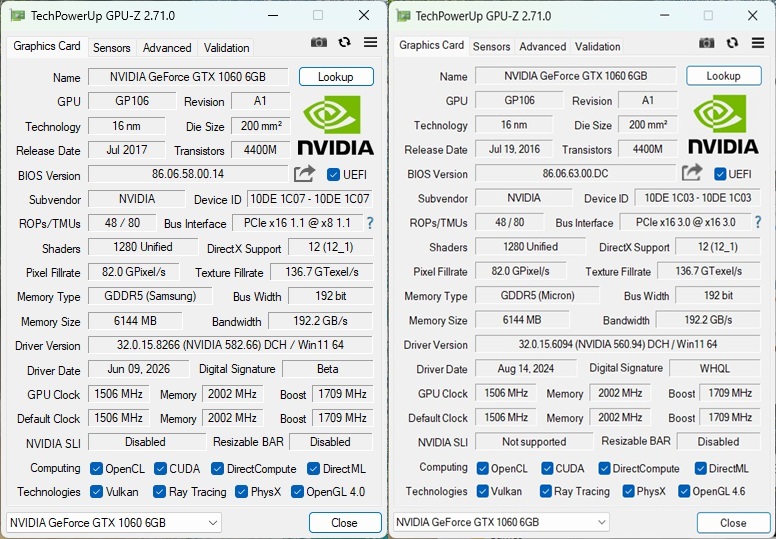The height and width of the screenshot is (539, 776).
Task: Open the hamburger menu in right window
Action: coord(758,43)
